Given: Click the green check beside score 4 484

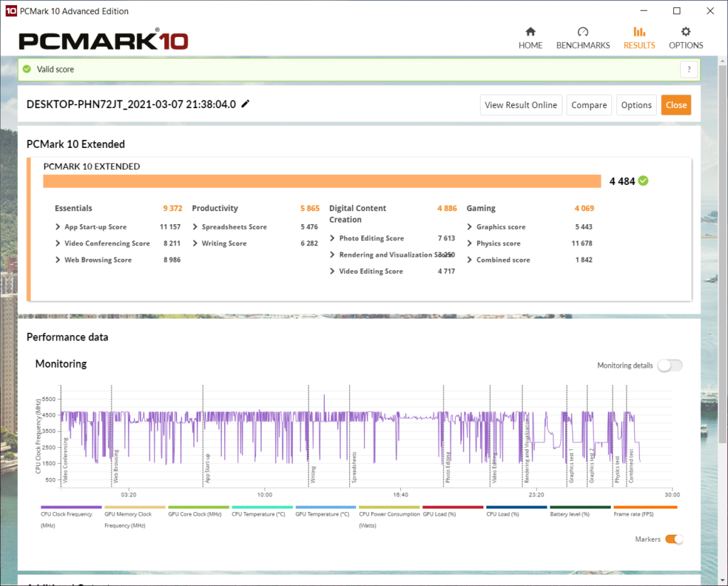Looking at the screenshot, I should tap(643, 181).
